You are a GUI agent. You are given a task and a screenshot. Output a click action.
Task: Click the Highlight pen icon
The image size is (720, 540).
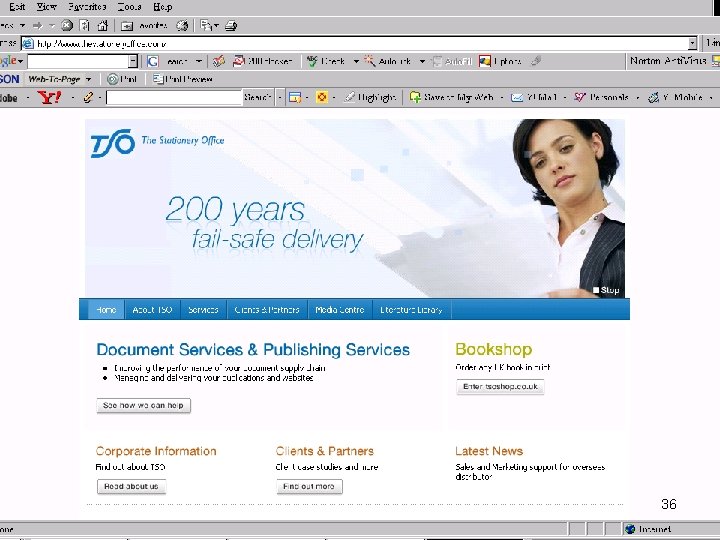[349, 97]
